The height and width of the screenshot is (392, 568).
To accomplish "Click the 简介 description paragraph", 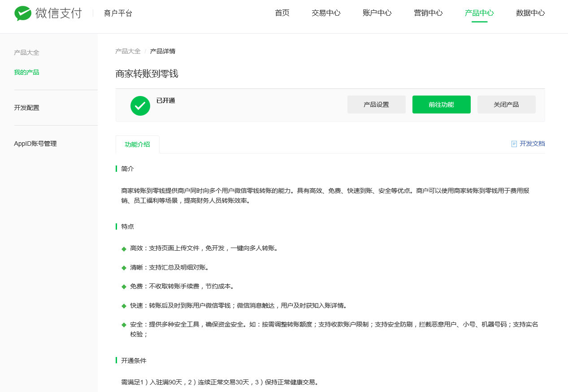I will tap(325, 196).
